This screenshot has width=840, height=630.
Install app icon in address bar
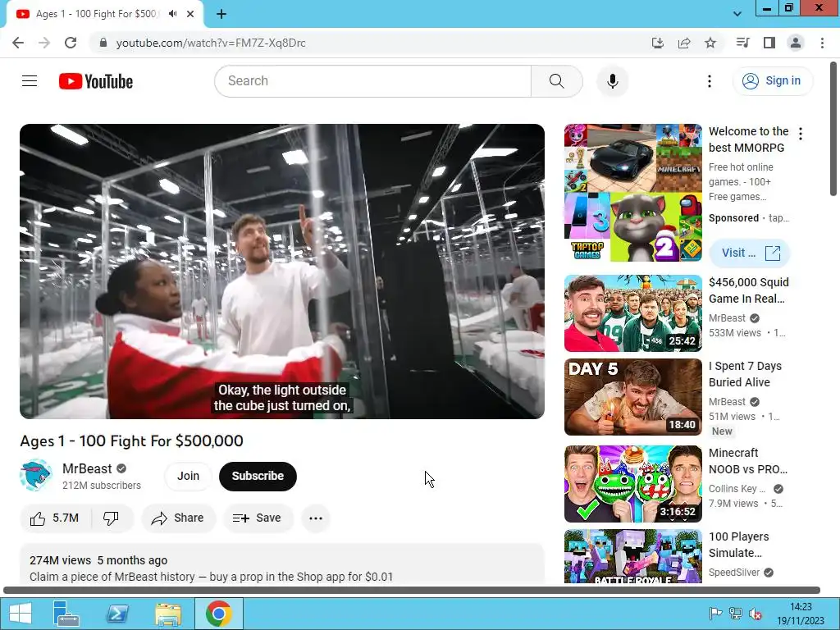(658, 43)
